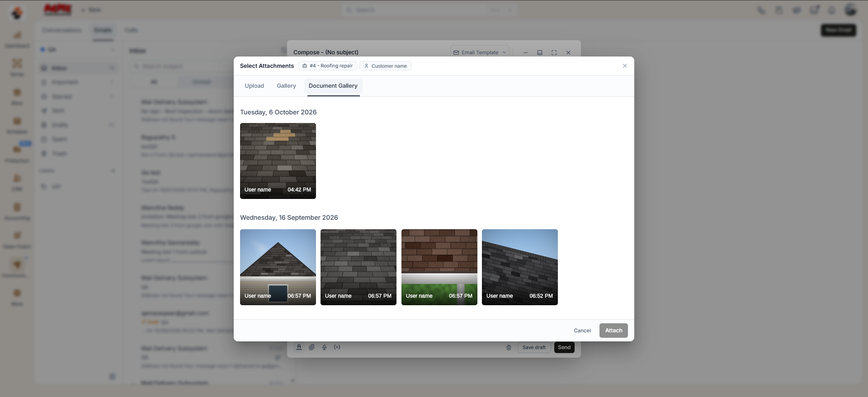The height and width of the screenshot is (397, 868).
Task: Click the dock window icon in Compose header
Action: (x=539, y=52)
